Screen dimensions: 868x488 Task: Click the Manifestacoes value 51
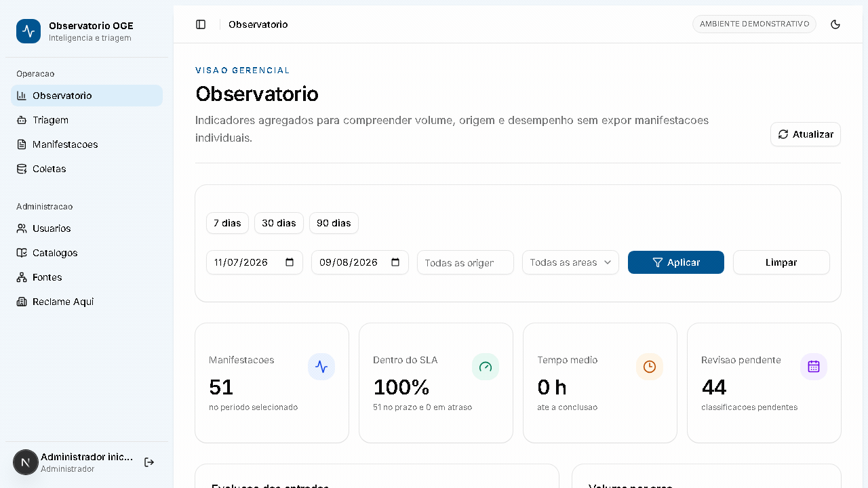click(x=221, y=387)
